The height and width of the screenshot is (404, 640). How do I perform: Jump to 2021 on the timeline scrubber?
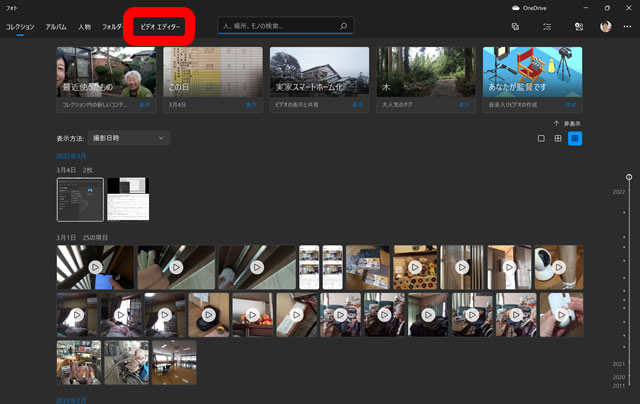pyautogui.click(x=619, y=363)
